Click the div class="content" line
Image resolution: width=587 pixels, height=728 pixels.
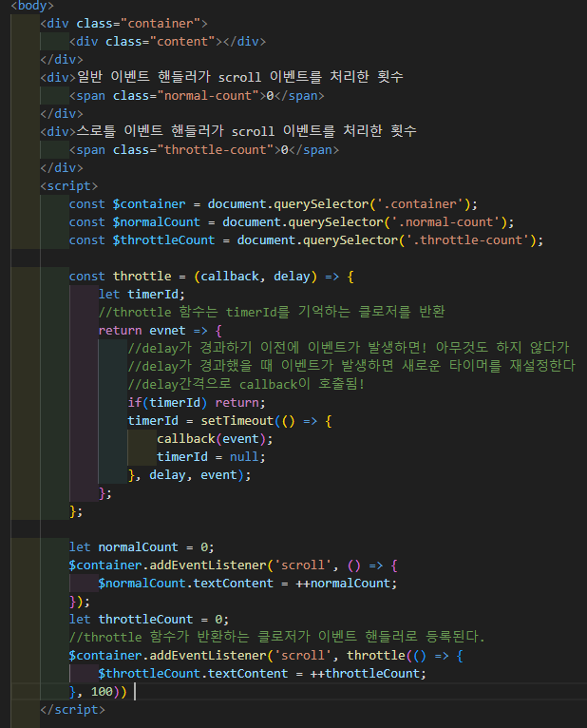[x=167, y=41]
